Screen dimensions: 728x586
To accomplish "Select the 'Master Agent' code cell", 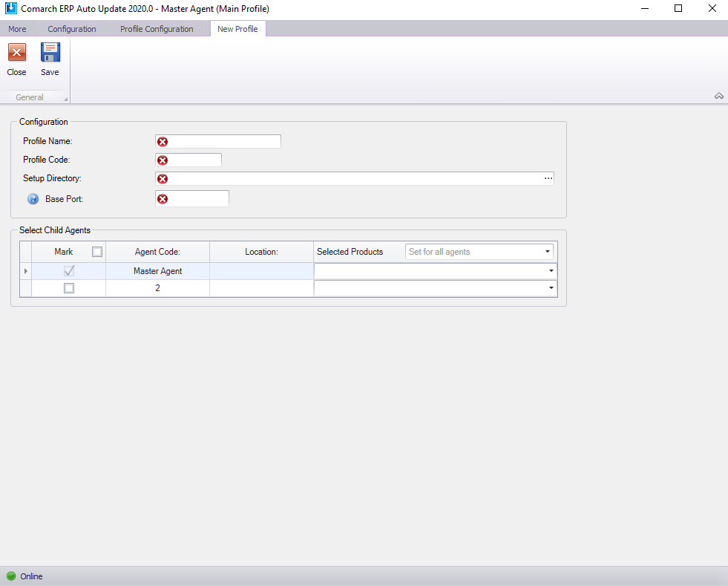I will tap(157, 271).
